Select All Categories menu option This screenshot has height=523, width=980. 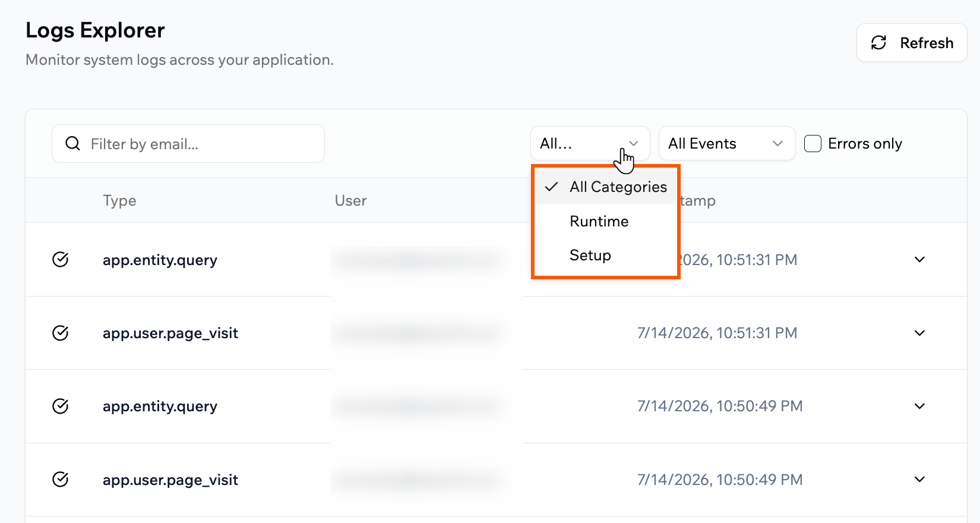click(x=605, y=187)
